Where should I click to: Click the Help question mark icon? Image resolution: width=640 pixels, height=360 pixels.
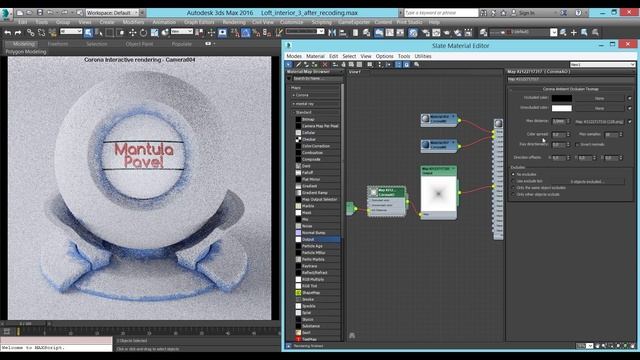tap(578, 13)
